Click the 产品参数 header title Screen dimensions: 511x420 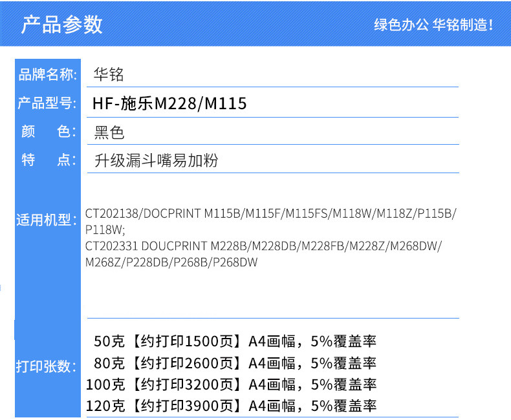pyautogui.click(x=62, y=25)
